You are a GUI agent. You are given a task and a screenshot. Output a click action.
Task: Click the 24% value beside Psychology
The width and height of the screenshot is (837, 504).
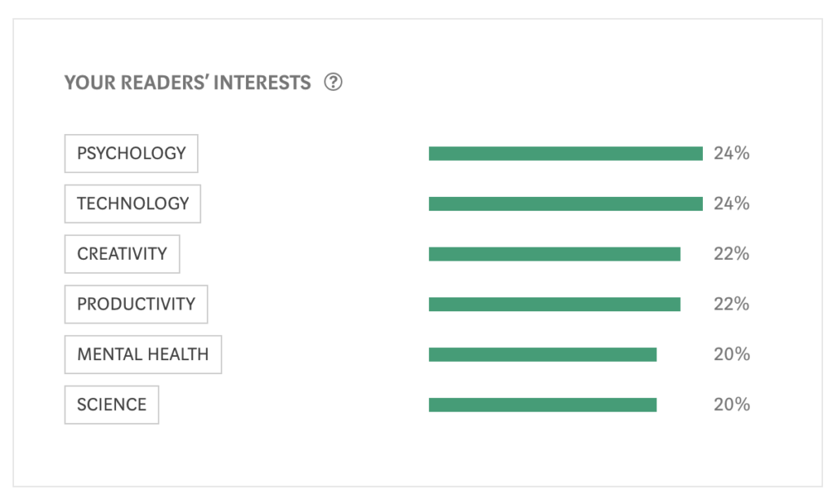click(x=732, y=154)
